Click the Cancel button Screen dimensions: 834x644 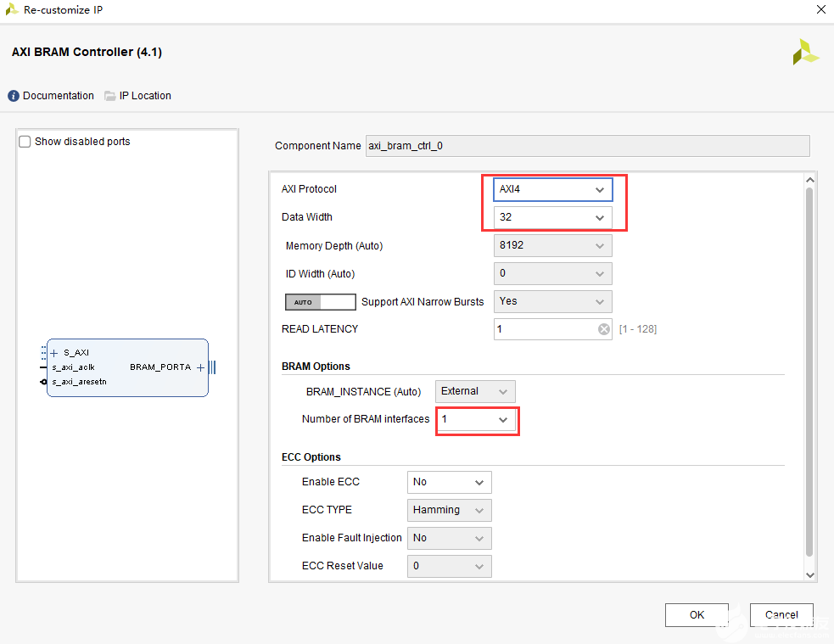pos(781,615)
